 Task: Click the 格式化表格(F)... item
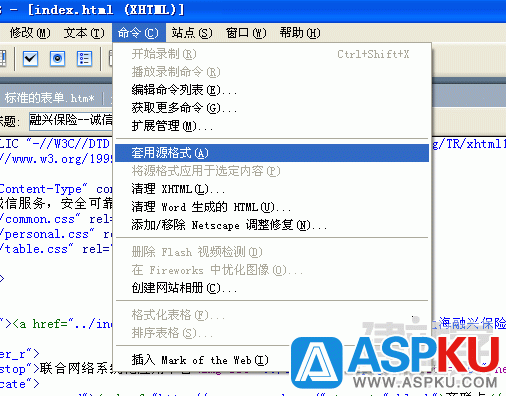click(272, 315)
